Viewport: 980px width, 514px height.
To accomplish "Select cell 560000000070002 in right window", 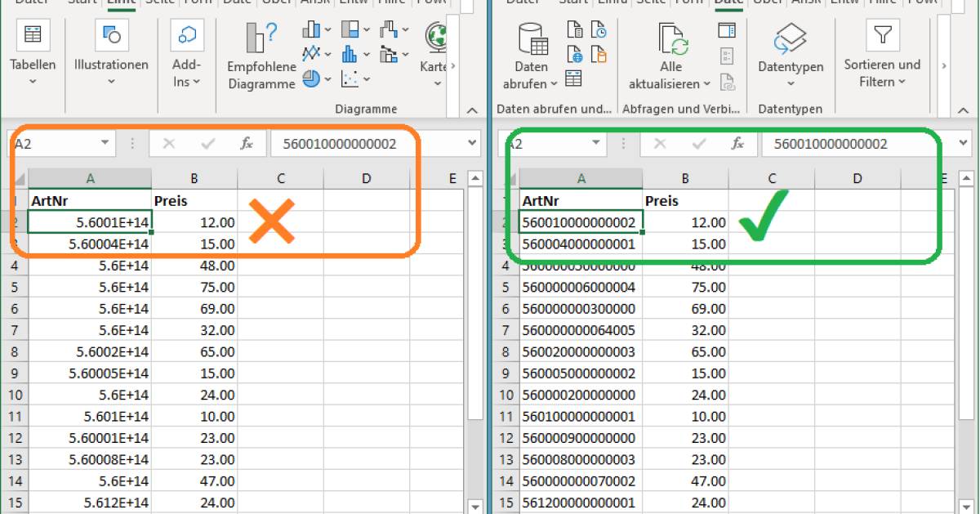I will [x=581, y=480].
